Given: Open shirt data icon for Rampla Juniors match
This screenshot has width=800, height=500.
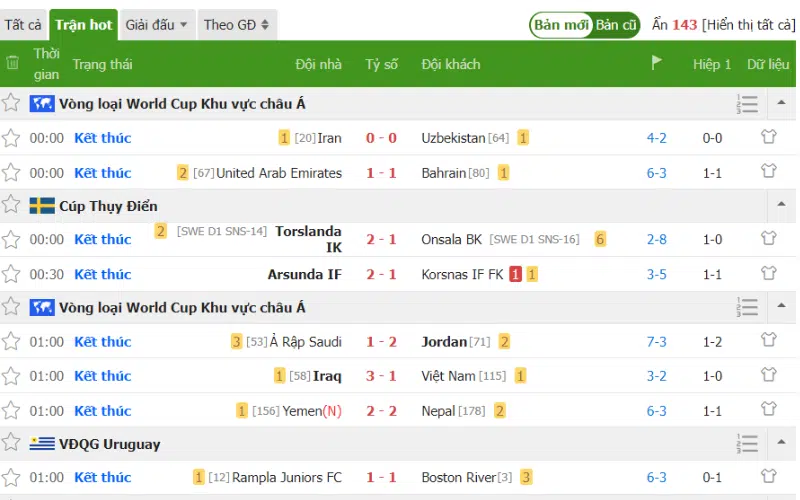Looking at the screenshot, I should (768, 476).
